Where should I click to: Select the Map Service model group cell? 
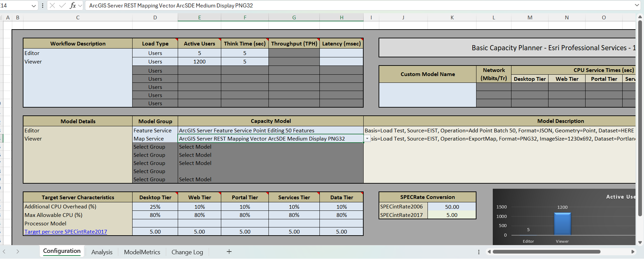(155, 138)
